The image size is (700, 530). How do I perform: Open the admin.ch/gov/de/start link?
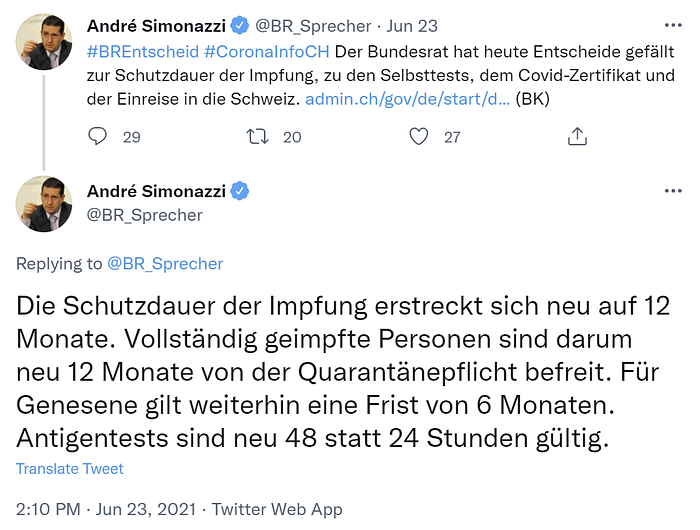pyautogui.click(x=407, y=99)
